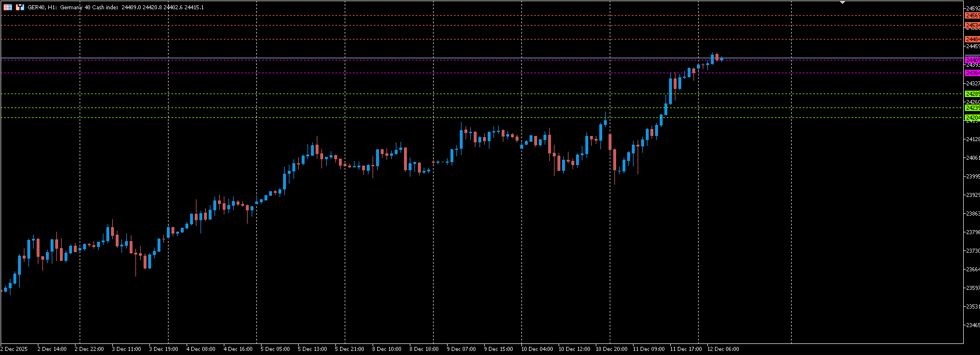This screenshot has width=980, height=355.
Task: Click the 5 Dec 05:00 time label
Action: click(275, 349)
